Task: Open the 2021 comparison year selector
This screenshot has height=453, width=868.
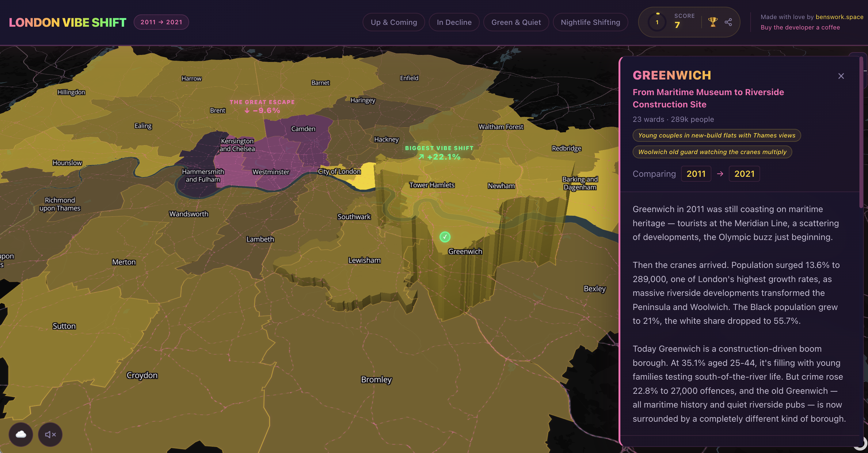Action: click(744, 174)
